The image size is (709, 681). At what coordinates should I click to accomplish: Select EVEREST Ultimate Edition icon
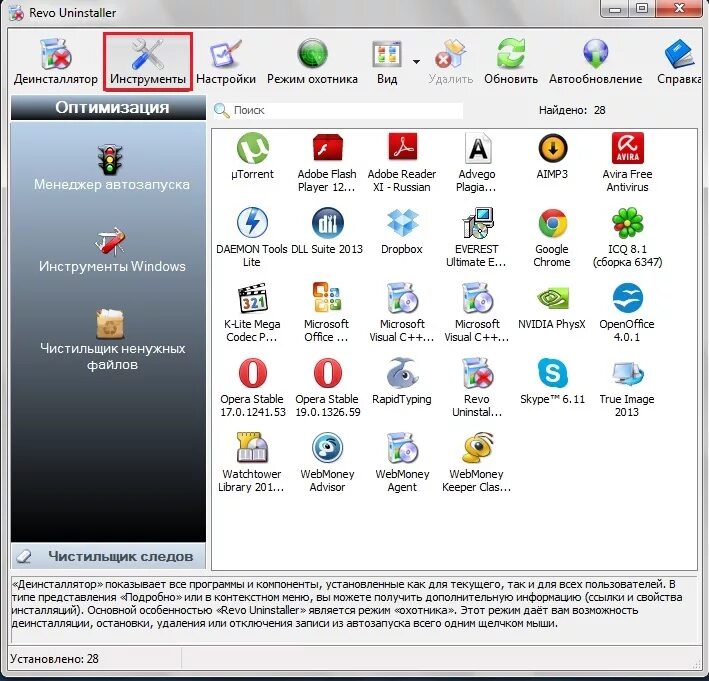pyautogui.click(x=477, y=222)
